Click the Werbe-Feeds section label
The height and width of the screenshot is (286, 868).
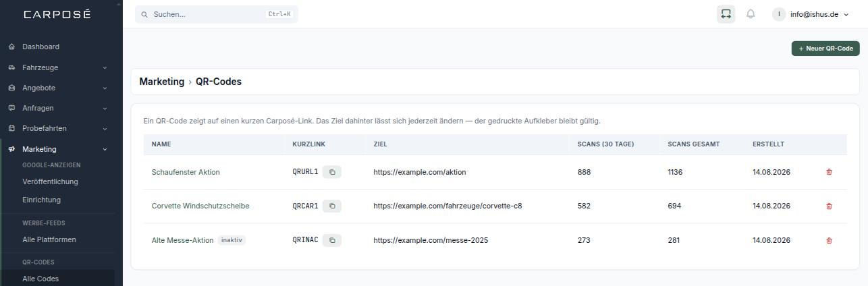44,223
